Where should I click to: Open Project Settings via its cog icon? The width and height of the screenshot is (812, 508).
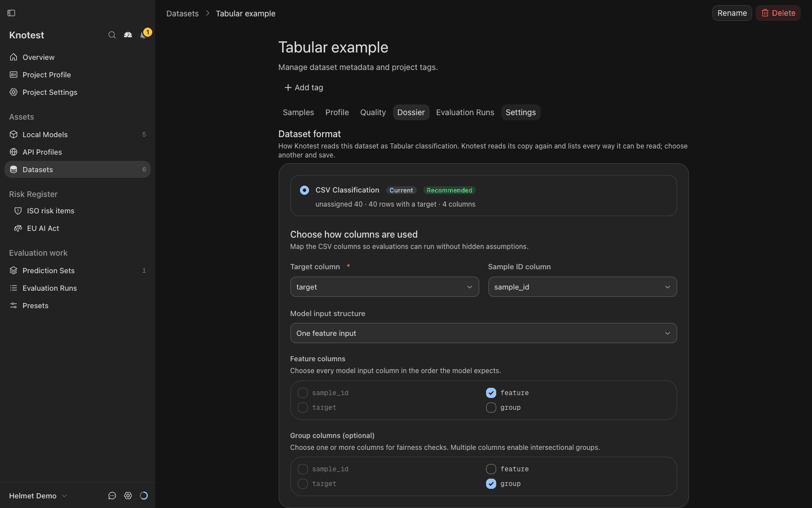14,92
